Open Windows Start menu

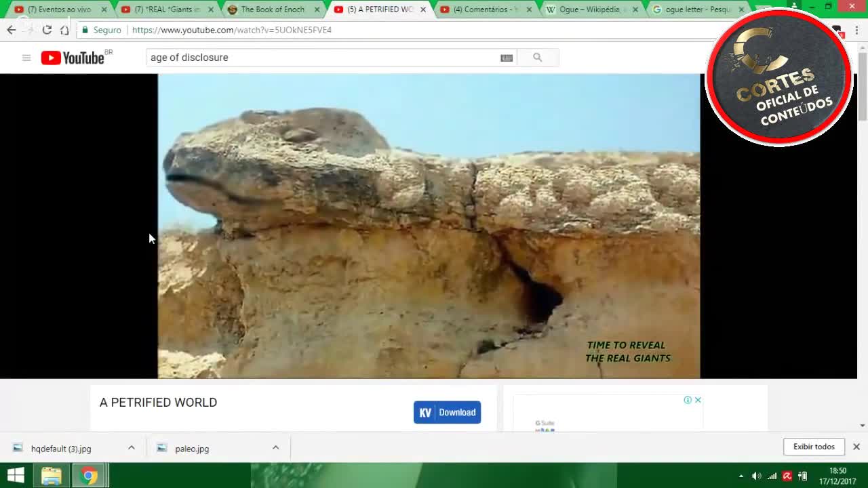tap(16, 476)
